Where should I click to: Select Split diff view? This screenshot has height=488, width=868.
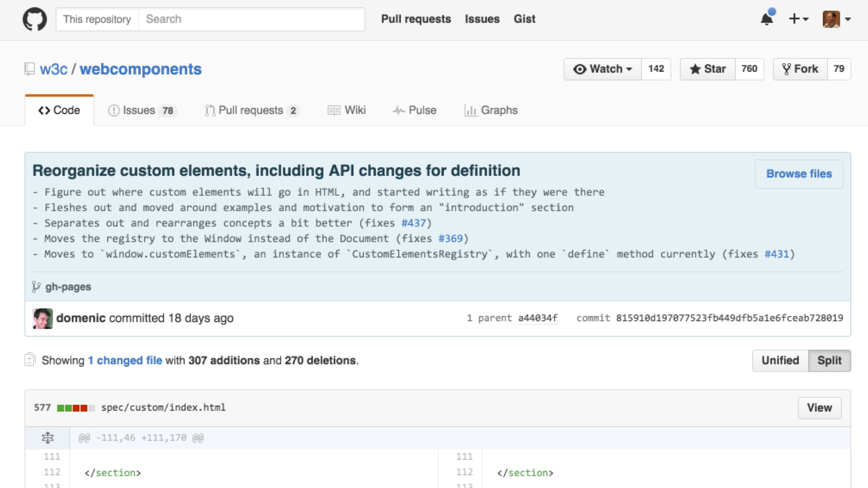coord(829,361)
